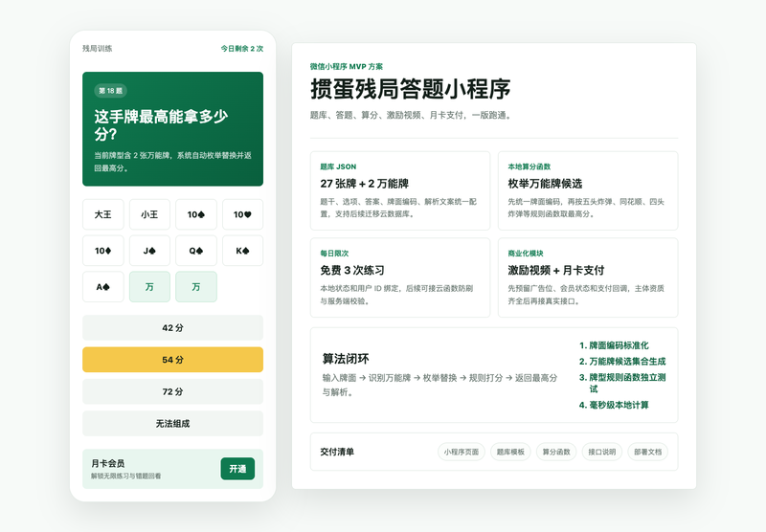Select the K♠ card tile
The width and height of the screenshot is (766, 532).
(242, 251)
